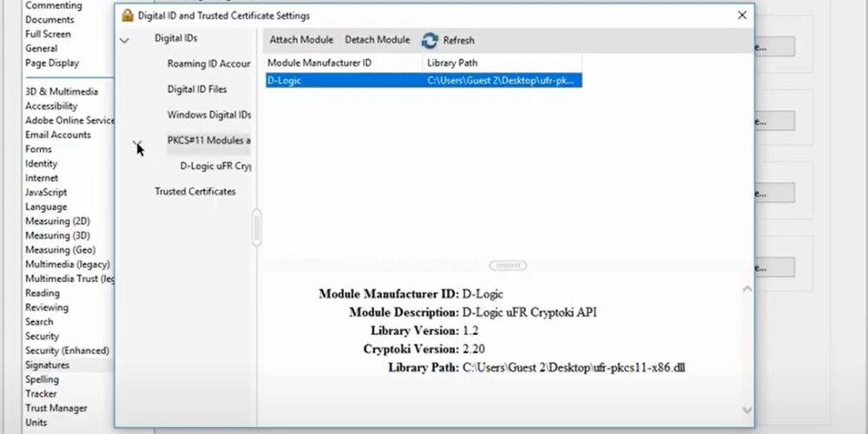The width and height of the screenshot is (868, 434).
Task: Select Commenting category in Preferences
Action: [x=53, y=5]
